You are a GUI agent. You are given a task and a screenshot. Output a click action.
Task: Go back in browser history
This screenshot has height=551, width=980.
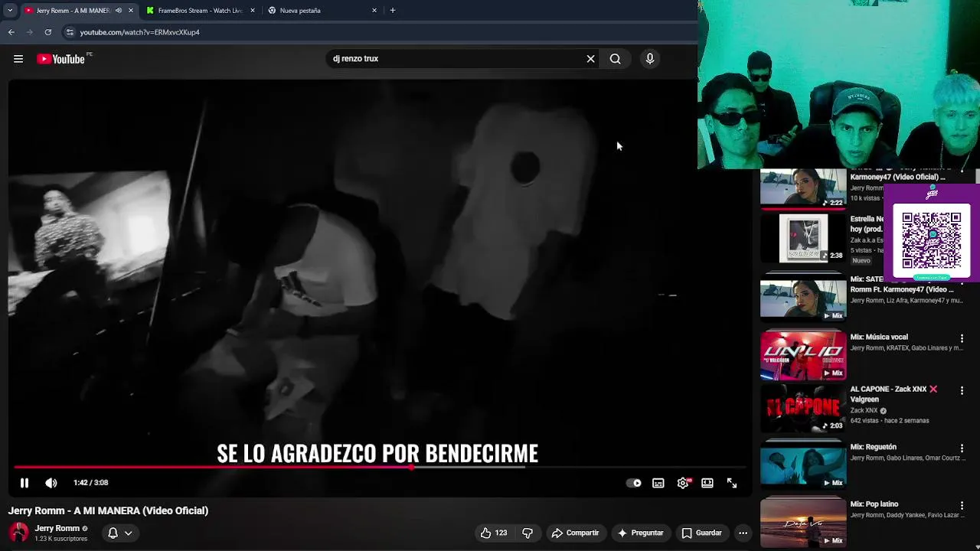pyautogui.click(x=11, y=32)
